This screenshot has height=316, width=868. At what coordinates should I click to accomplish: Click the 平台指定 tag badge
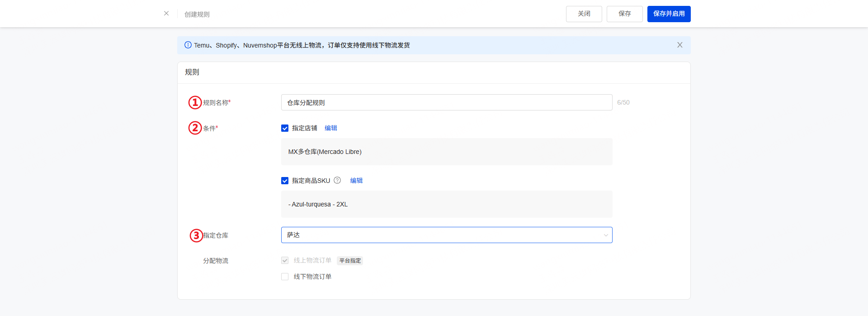350,261
